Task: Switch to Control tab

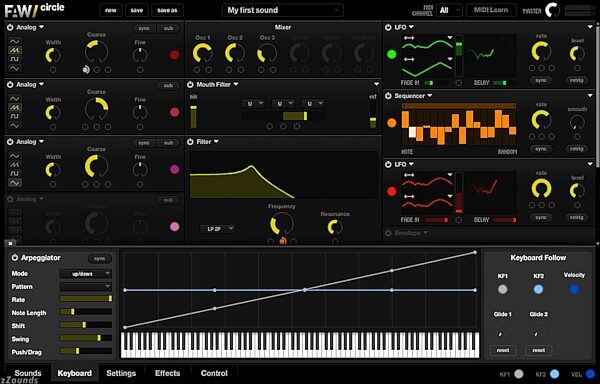Action: click(214, 373)
